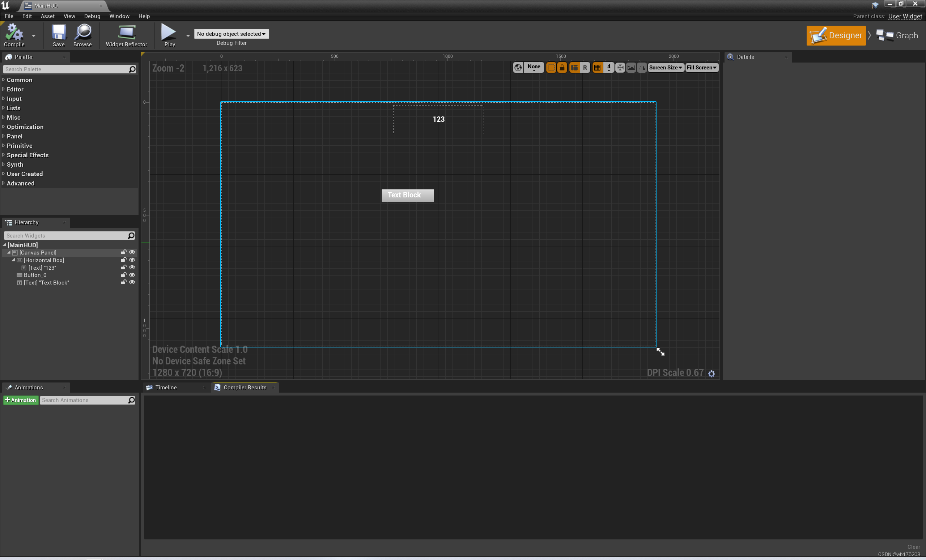The height and width of the screenshot is (560, 926).
Task: Click the preview background image icon
Action: [631, 68]
